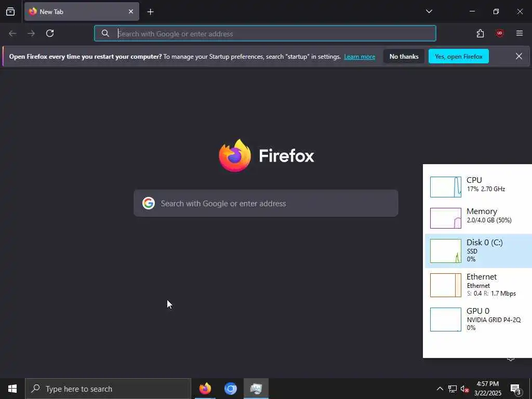Open Firefox View icon left of the tabs
This screenshot has width=532, height=399.
coord(10,11)
